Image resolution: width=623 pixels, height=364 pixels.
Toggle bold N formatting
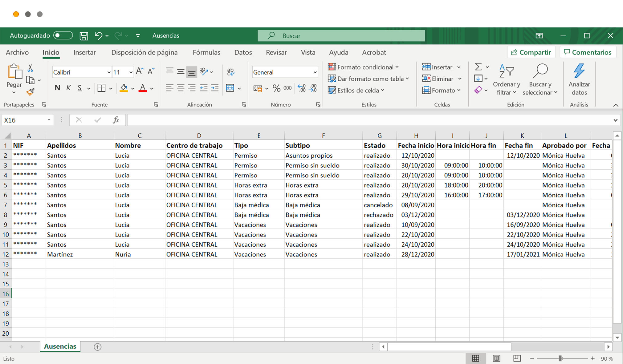57,88
